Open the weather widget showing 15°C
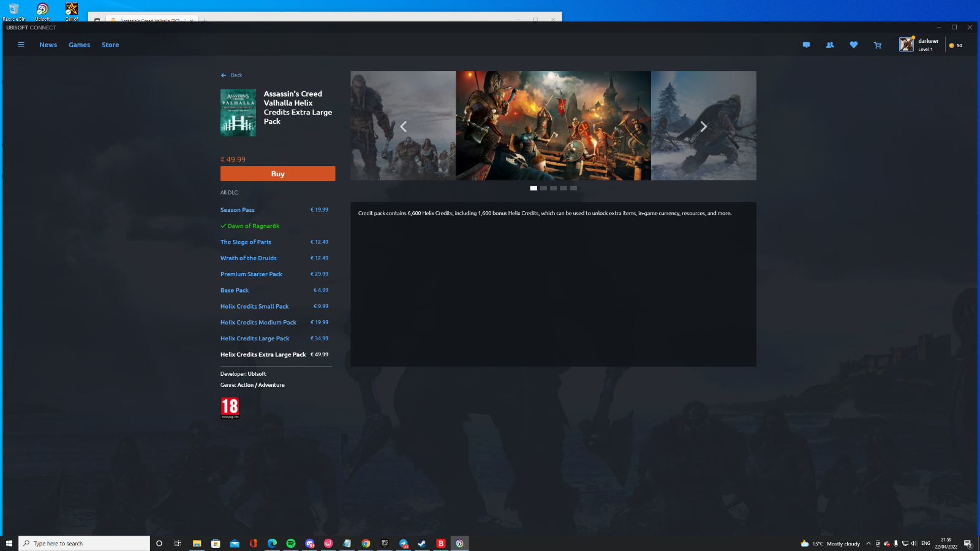Screen dimensions: 980x551 [830, 544]
